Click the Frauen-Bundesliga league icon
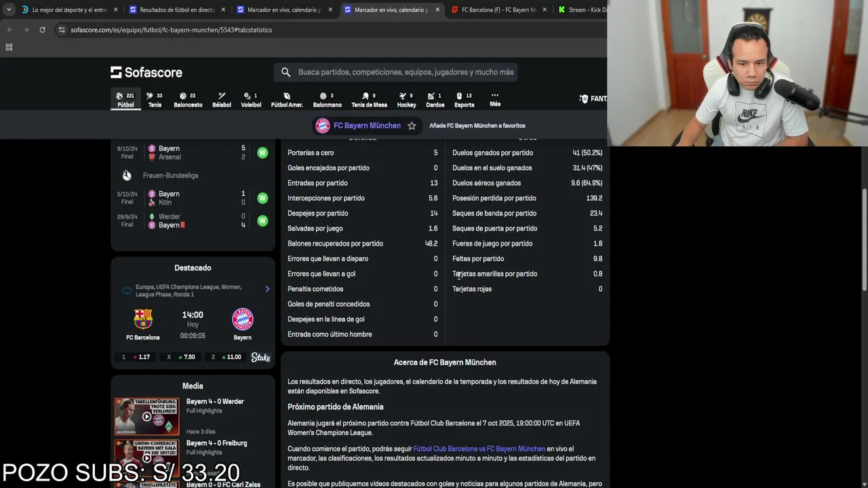This screenshot has width=868, height=488. point(127,176)
